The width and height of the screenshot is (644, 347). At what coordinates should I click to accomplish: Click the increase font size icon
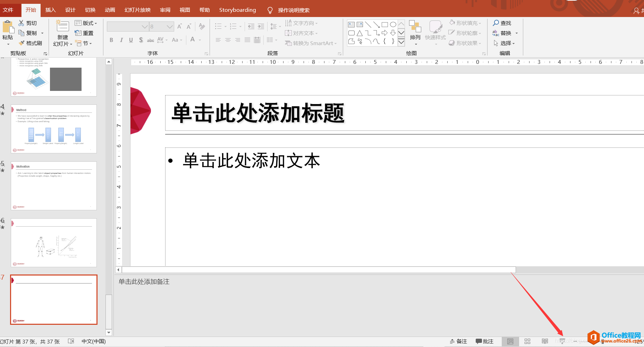(179, 26)
